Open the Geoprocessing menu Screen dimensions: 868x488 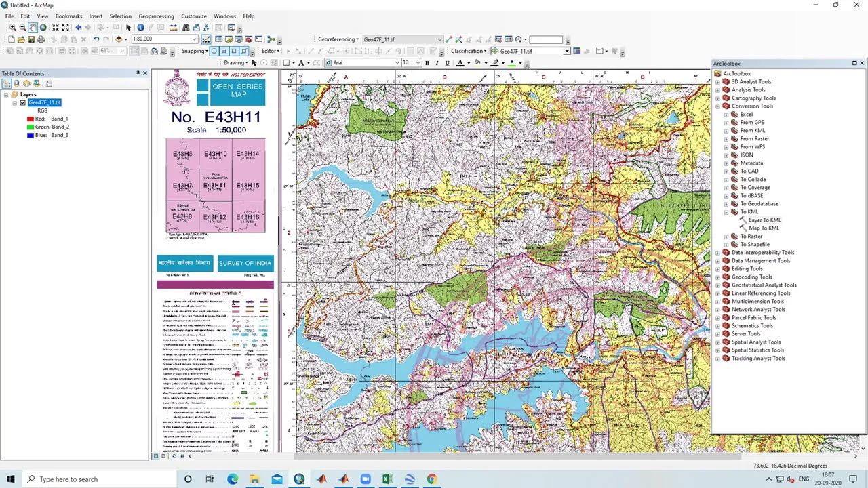pyautogui.click(x=156, y=16)
